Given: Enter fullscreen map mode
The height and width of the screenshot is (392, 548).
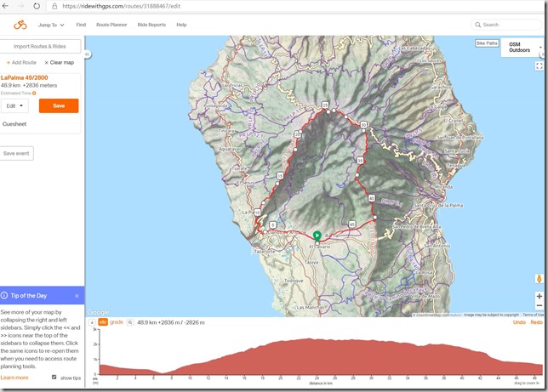Looking at the screenshot, I should pos(539,65).
